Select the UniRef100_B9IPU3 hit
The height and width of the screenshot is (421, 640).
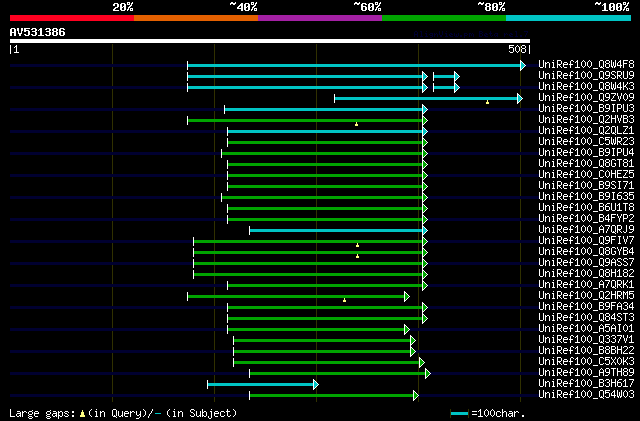click(586, 109)
